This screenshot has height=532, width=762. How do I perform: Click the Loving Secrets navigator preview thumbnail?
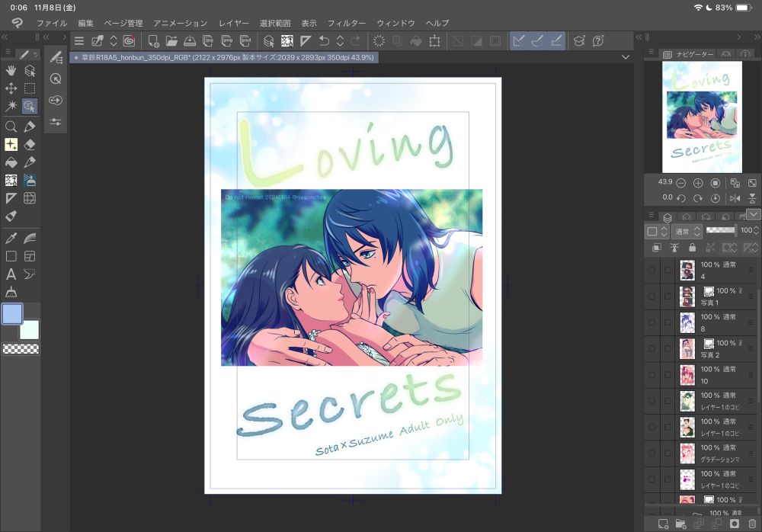click(x=702, y=117)
